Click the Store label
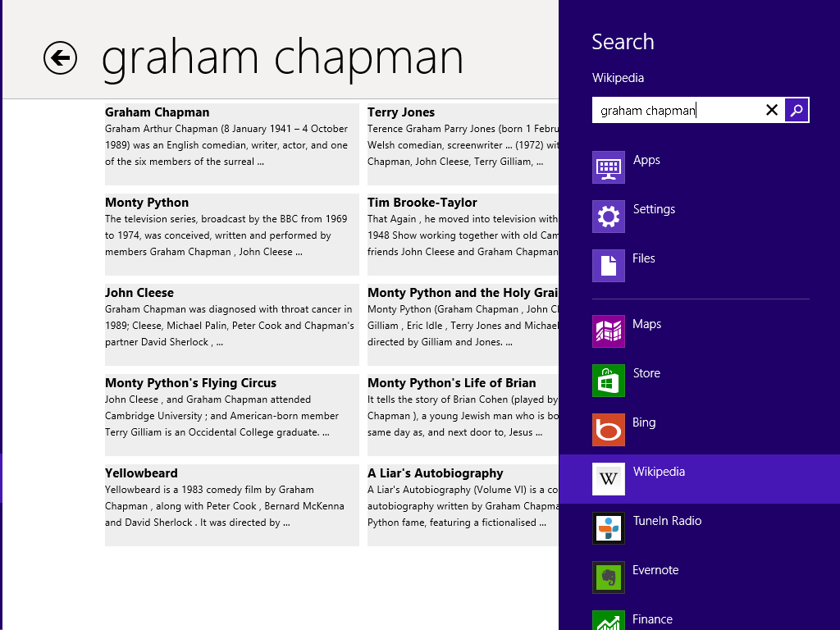840x630 pixels. click(x=646, y=373)
